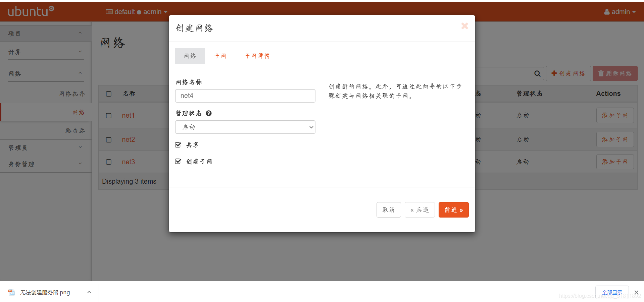Switch to the 子网详情 tab
The image size is (644, 302).
click(257, 56)
